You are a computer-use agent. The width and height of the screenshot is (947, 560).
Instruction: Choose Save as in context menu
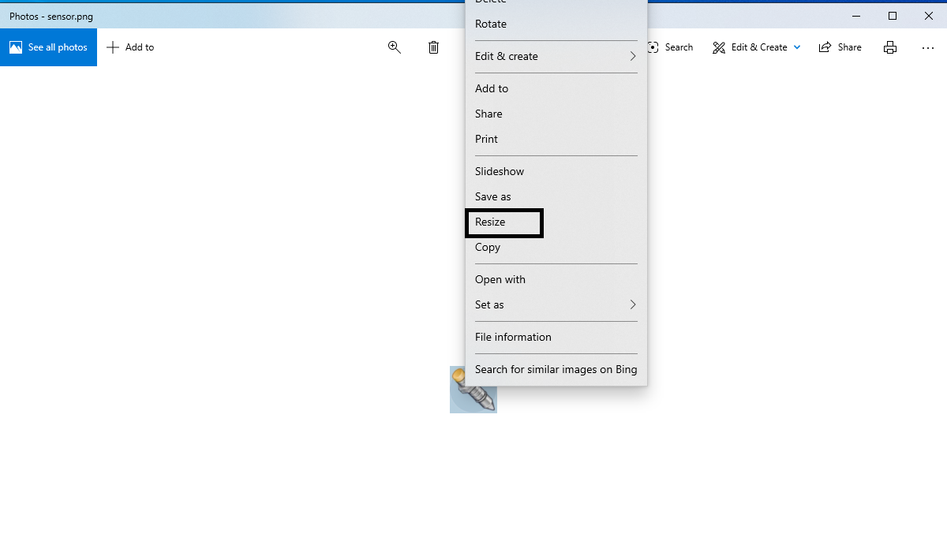tap(556, 196)
